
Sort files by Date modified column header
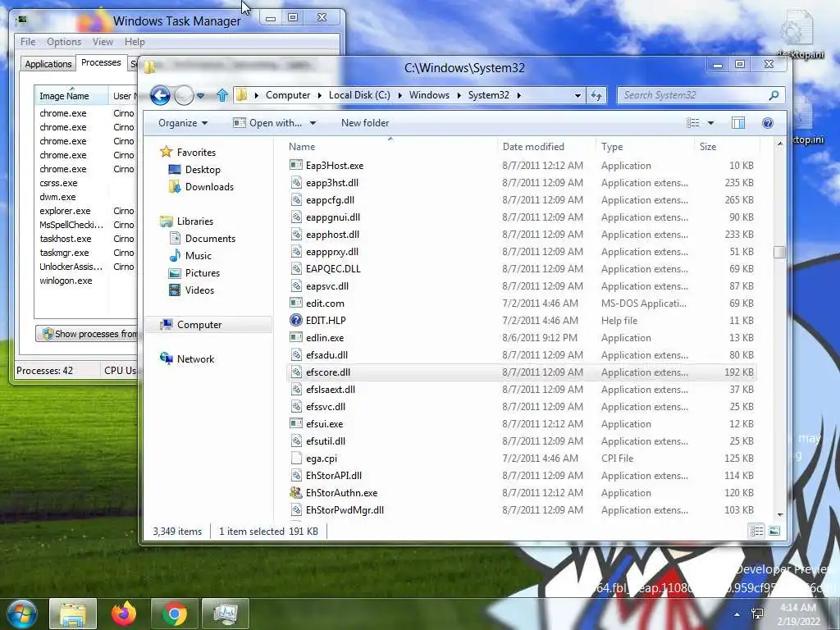tap(546, 146)
